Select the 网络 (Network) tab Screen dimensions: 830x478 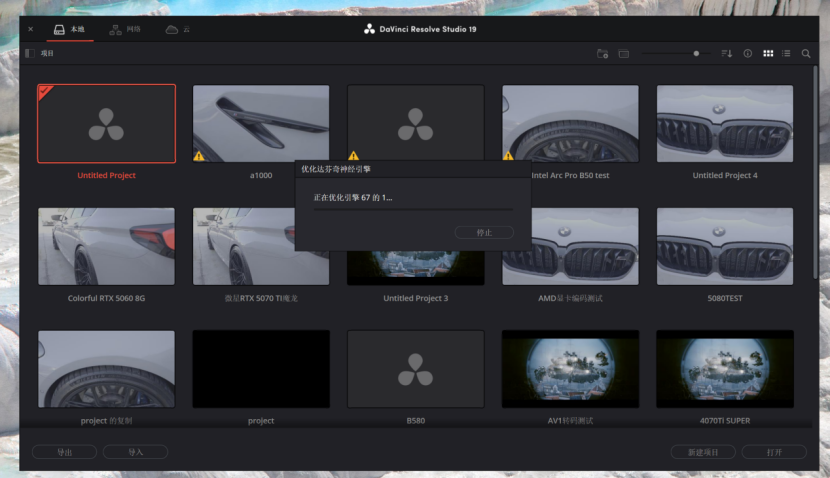[x=125, y=29]
